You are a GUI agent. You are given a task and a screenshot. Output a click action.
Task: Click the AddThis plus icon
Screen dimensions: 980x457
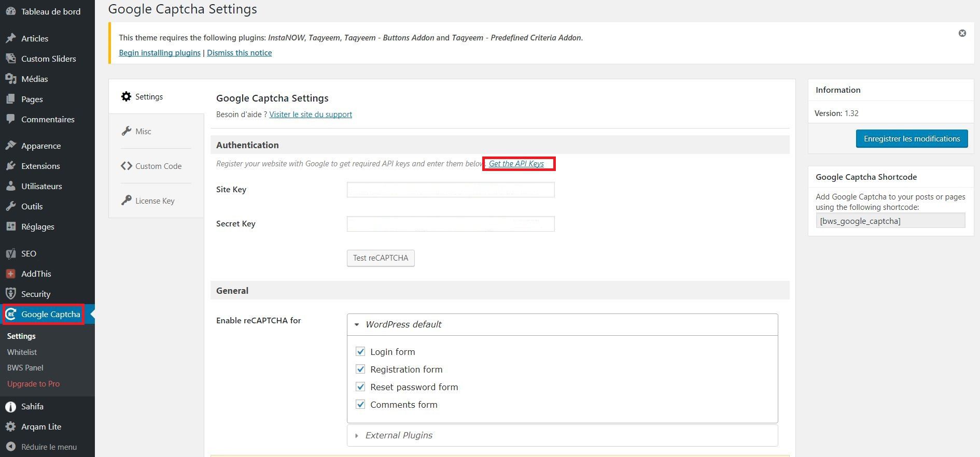pyautogui.click(x=10, y=274)
